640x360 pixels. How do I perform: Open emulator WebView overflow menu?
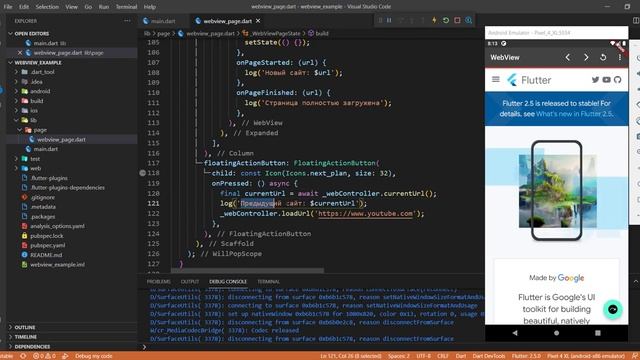coord(620,58)
